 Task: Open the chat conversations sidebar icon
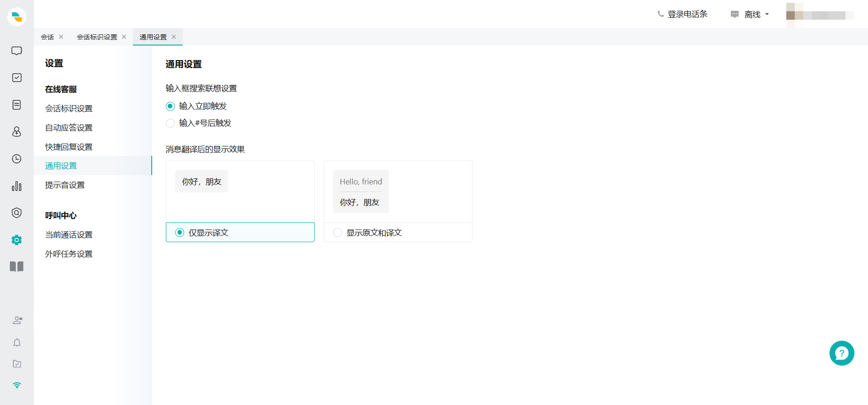16,51
